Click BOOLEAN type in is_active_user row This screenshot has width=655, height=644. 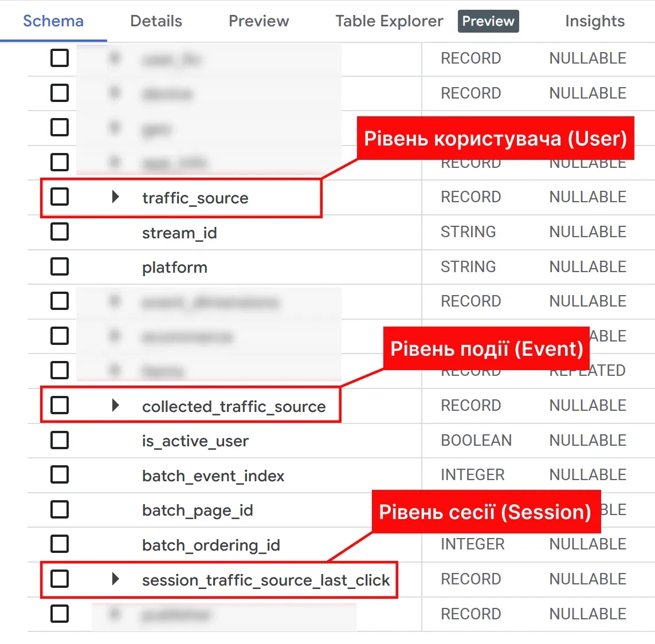pos(476,440)
